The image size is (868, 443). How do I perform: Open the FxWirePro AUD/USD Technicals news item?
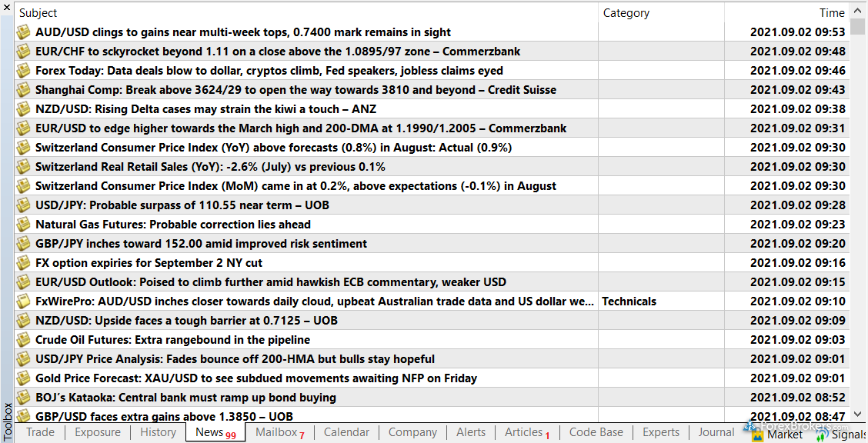click(314, 301)
